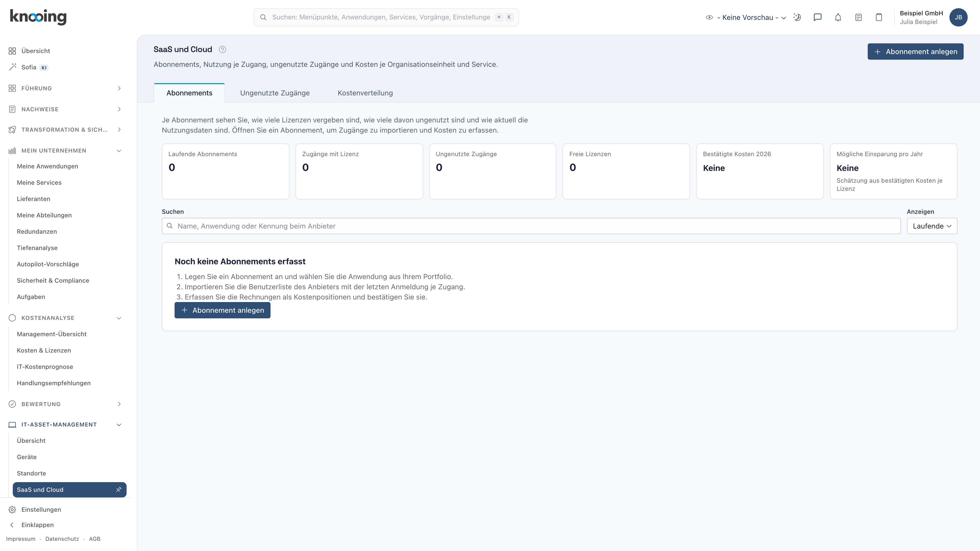The height and width of the screenshot is (551, 980).
Task: Open the dark mode moon icon
Action: pos(797,17)
